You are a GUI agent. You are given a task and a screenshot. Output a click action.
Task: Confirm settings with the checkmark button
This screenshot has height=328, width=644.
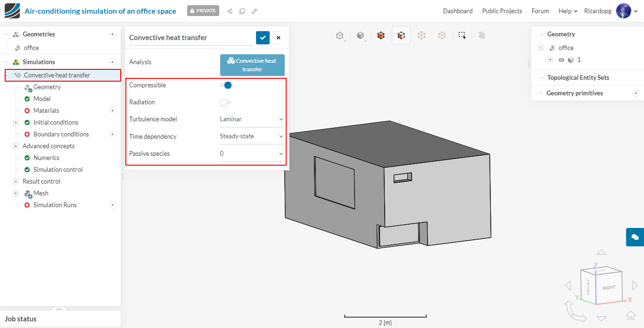263,38
